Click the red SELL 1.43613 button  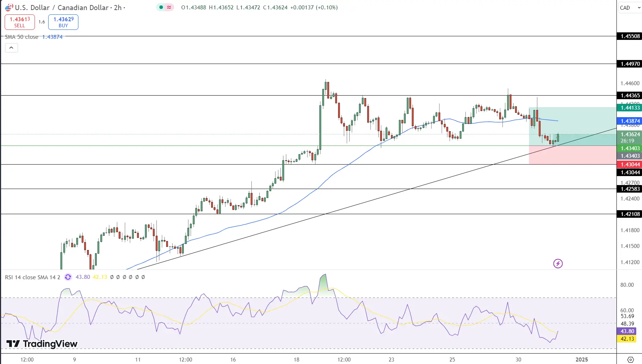(20, 22)
